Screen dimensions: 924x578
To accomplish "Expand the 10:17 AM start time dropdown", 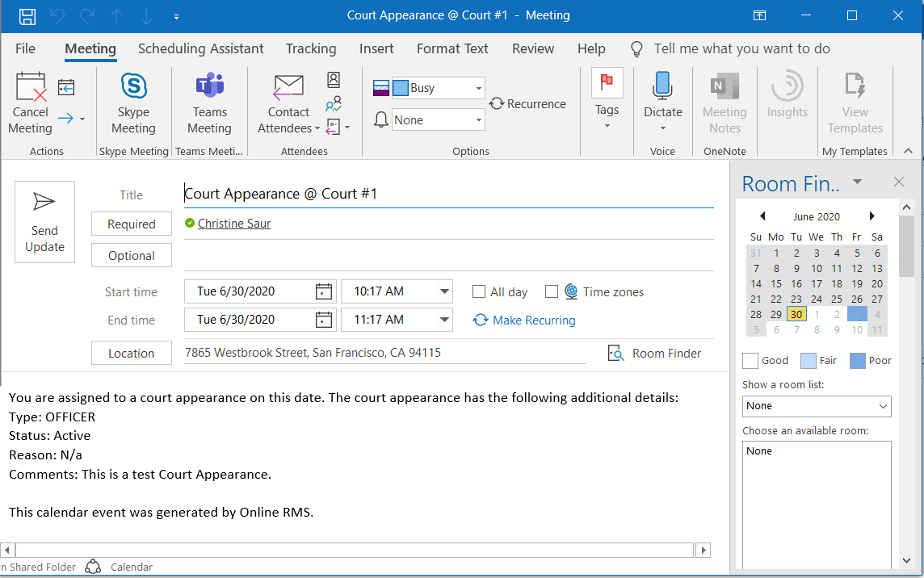I will click(444, 291).
